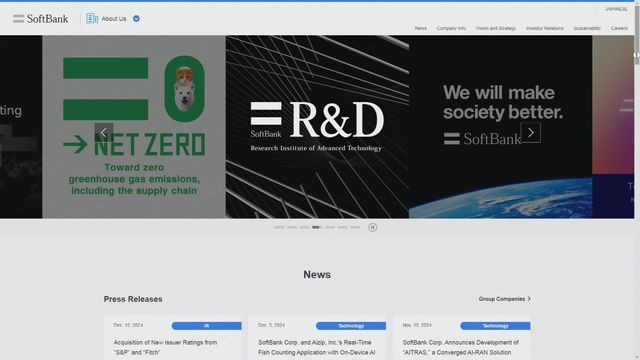Click Technology tag on the Dec 5 release
Screen dimensions: 640x360
(x=351, y=326)
